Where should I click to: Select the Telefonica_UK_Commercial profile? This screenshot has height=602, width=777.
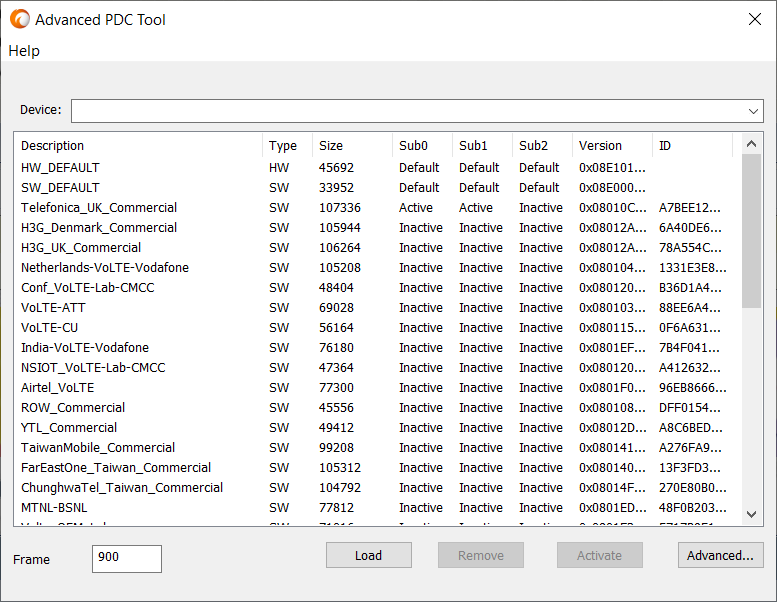pyautogui.click(x=377, y=208)
